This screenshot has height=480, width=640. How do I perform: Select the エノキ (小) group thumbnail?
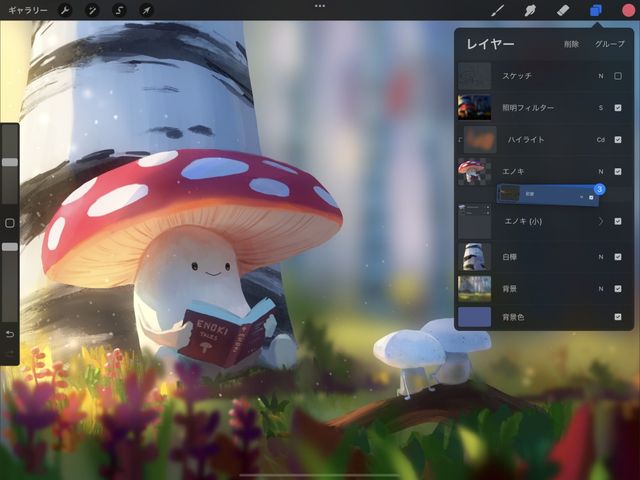474,221
